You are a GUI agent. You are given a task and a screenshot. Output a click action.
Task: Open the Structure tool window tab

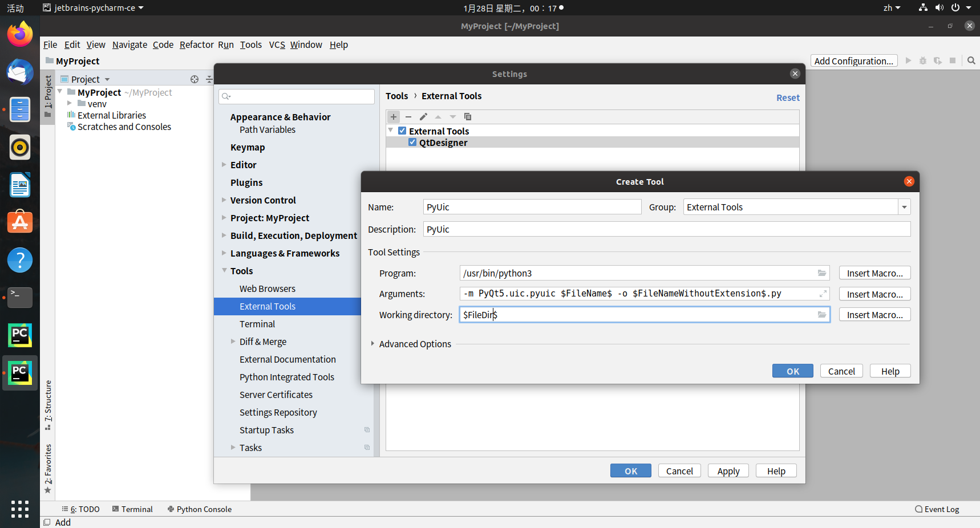point(48,405)
